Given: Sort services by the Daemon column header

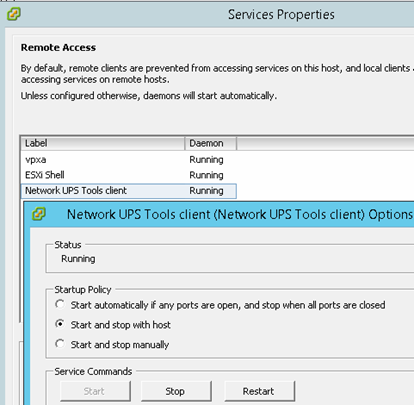Looking at the screenshot, I should tap(211, 143).
